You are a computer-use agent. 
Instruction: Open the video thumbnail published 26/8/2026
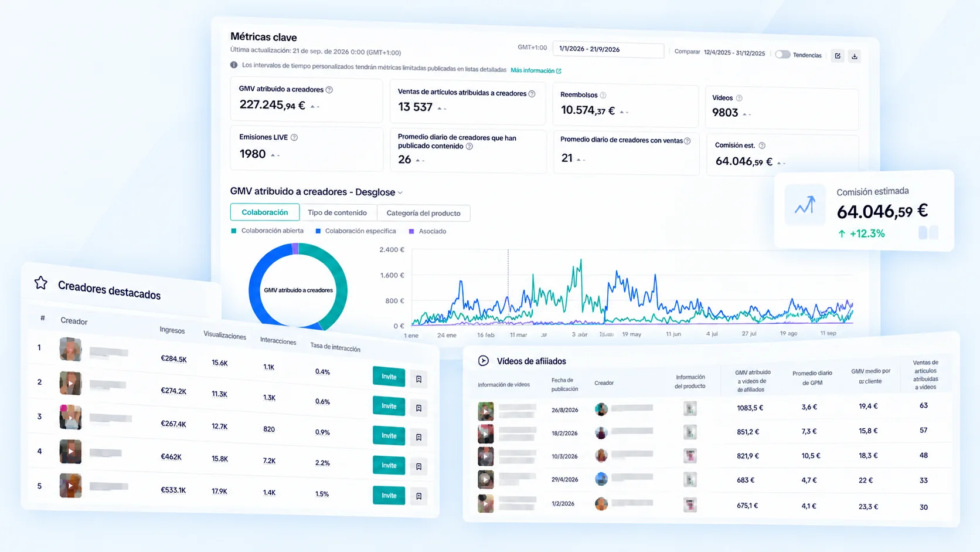(486, 411)
